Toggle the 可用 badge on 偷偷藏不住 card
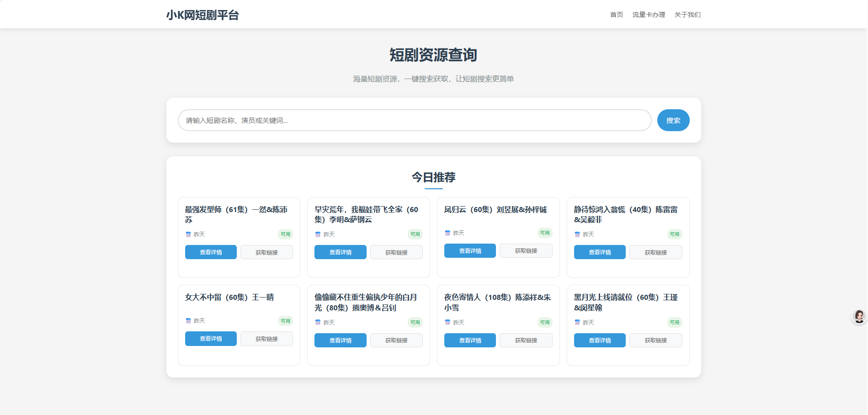The image size is (868, 415). [415, 322]
